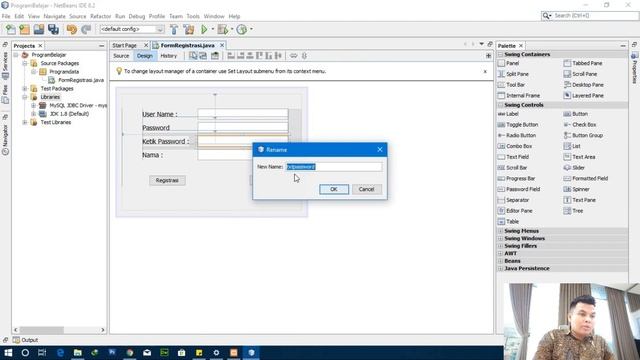Click the New File toolbar icon
Image resolution: width=640 pixels, height=360 pixels.
(10, 29)
